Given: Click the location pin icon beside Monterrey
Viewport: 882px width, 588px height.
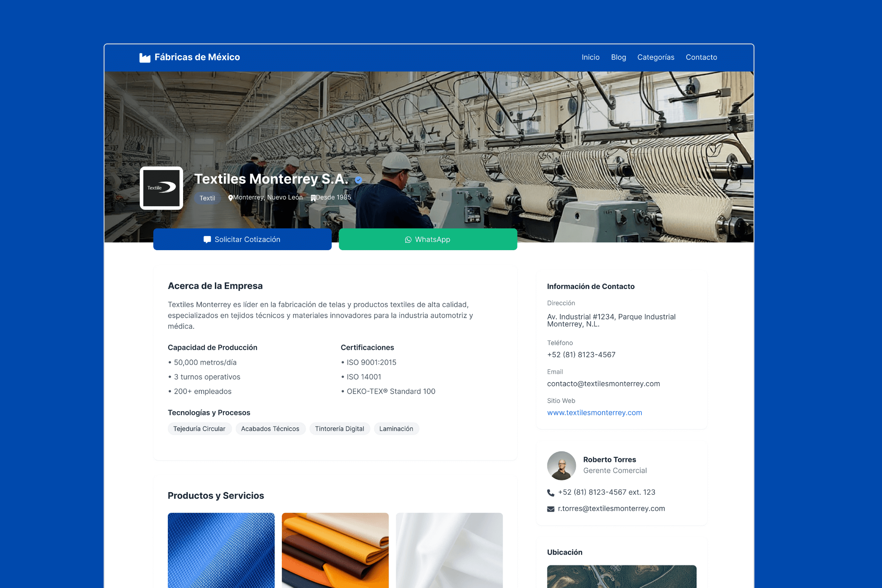Looking at the screenshot, I should (x=230, y=198).
